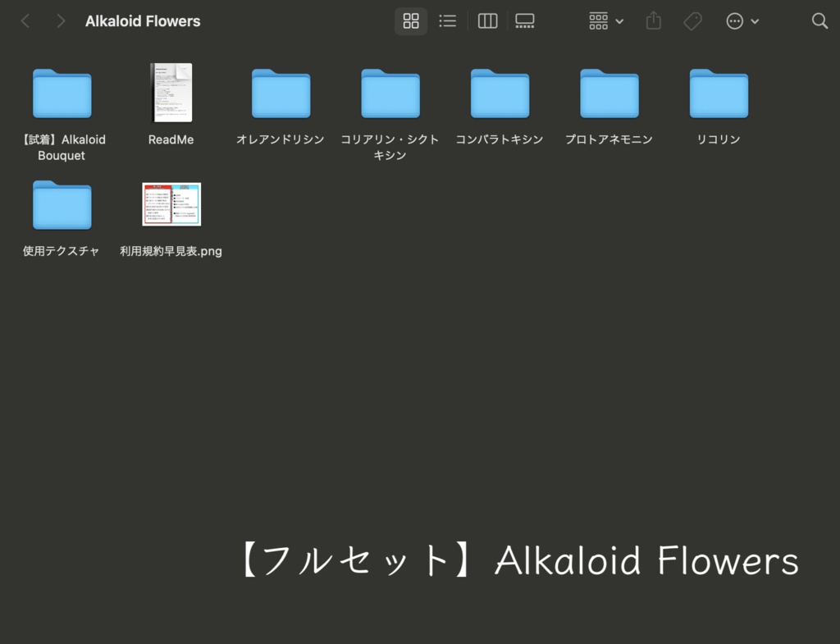Open the More actions ellipsis menu
This screenshot has height=644, width=840.
733,21
